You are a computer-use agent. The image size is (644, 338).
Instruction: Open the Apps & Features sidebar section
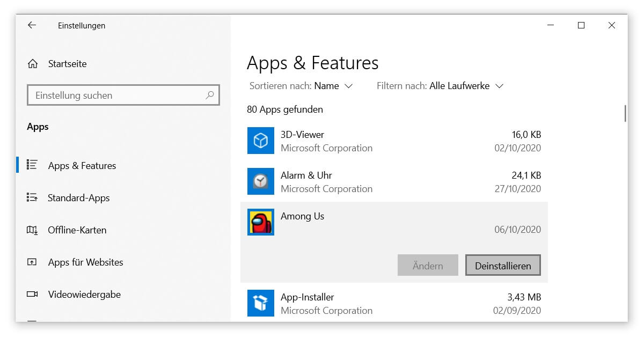82,166
